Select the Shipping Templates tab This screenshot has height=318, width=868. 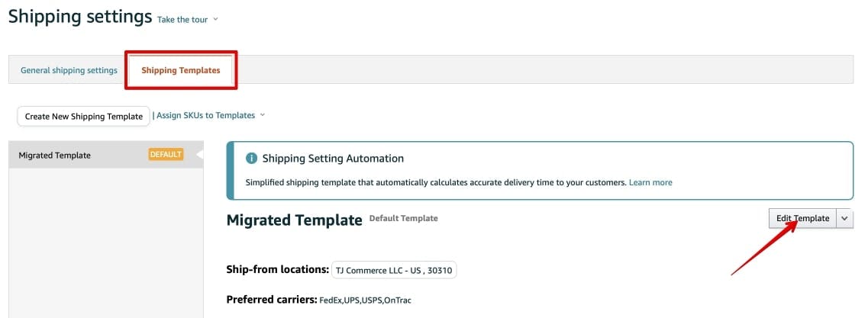pos(181,70)
